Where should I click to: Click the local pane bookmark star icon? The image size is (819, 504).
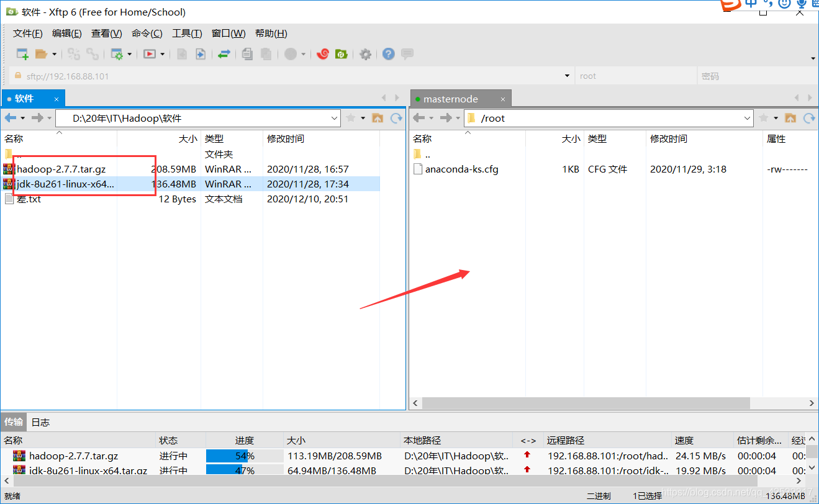pos(351,118)
